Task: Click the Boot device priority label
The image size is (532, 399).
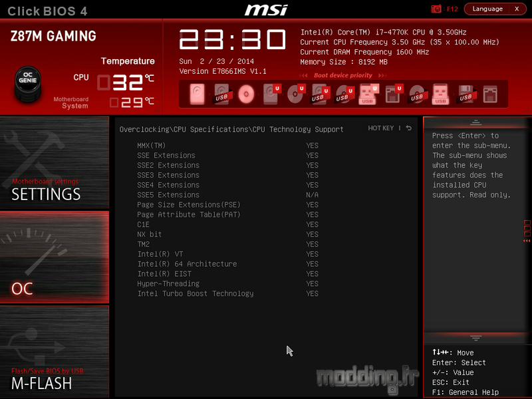Action: pyautogui.click(x=342, y=75)
